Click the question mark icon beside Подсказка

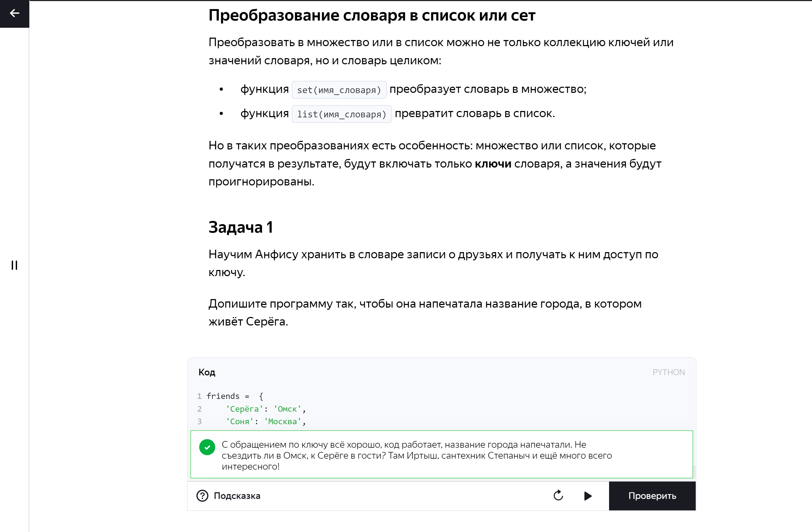click(202, 495)
